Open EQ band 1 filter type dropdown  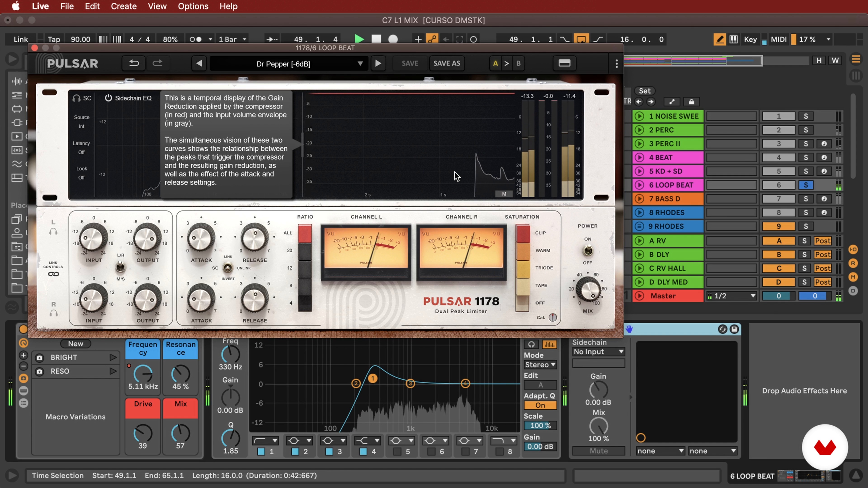pyautogui.click(x=265, y=441)
